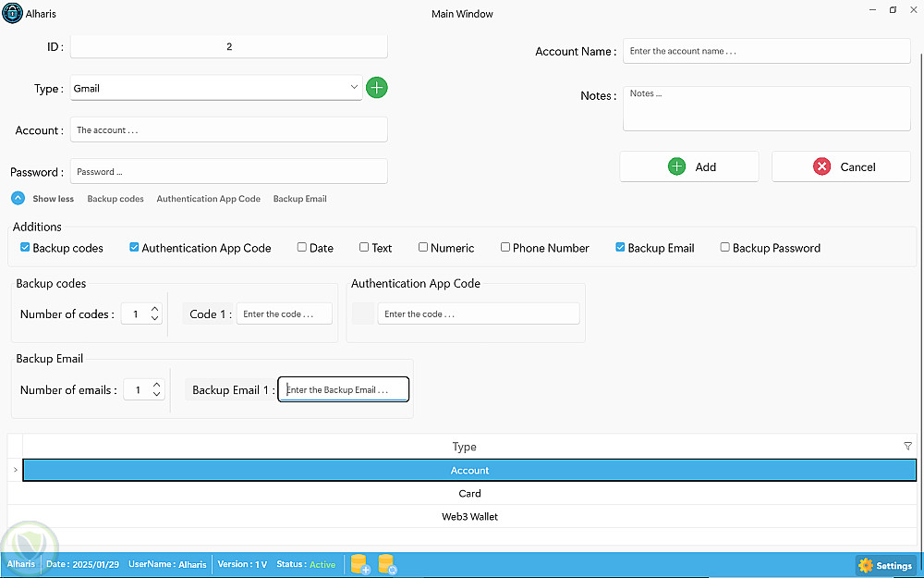Jump to Backup Email section link
Viewport: 924px width, 578px height.
pos(300,199)
